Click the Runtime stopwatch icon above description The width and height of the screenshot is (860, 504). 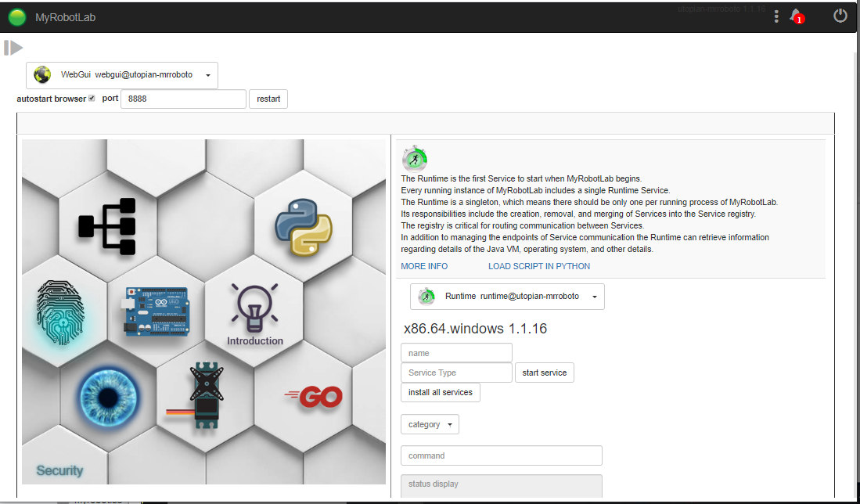[415, 159]
